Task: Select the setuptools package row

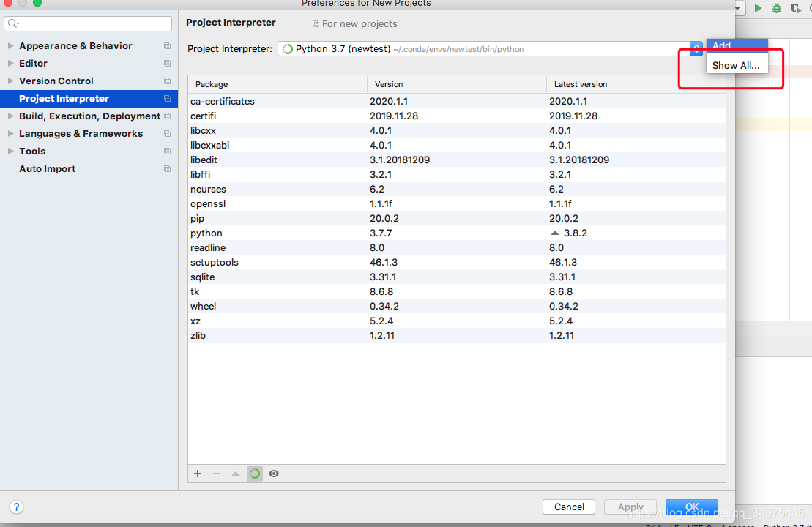Action: 457,262
